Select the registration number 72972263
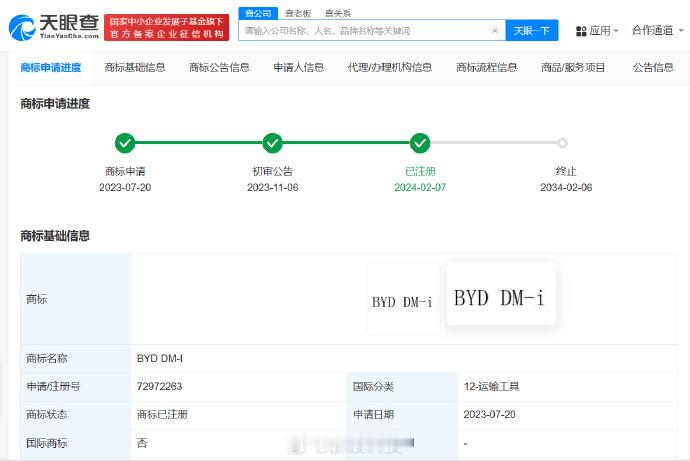The height and width of the screenshot is (461, 690). 159,386
